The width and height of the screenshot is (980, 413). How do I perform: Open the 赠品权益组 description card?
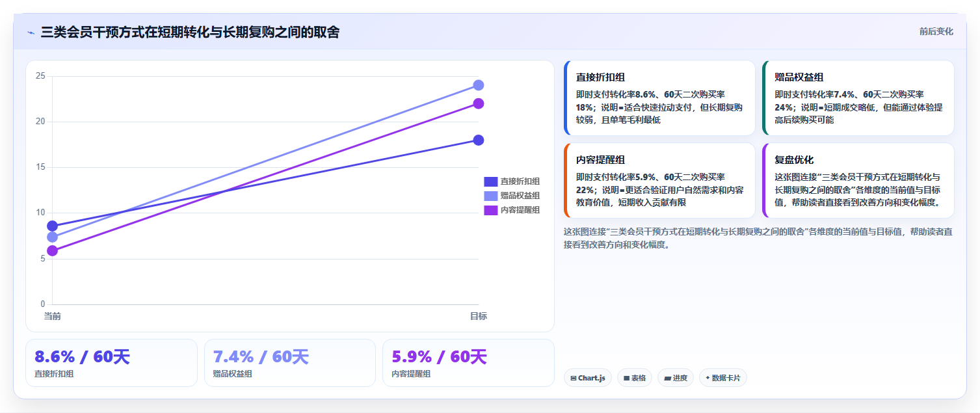click(858, 98)
